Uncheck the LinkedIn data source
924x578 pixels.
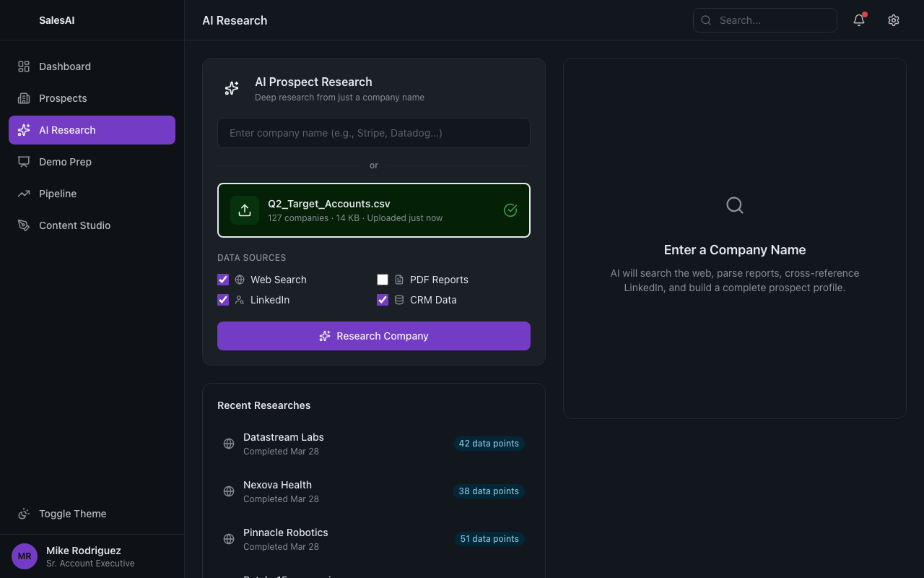pos(223,300)
